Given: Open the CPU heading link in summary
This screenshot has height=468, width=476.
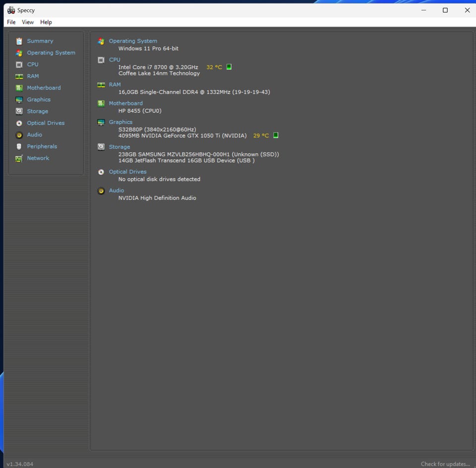Looking at the screenshot, I should pyautogui.click(x=115, y=60).
